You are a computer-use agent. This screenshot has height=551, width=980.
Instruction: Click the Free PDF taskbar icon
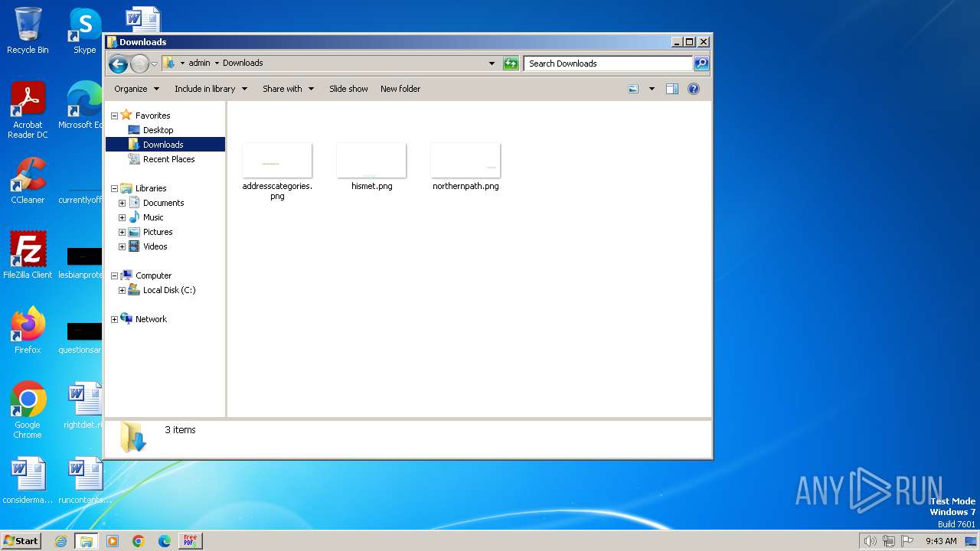(x=190, y=541)
